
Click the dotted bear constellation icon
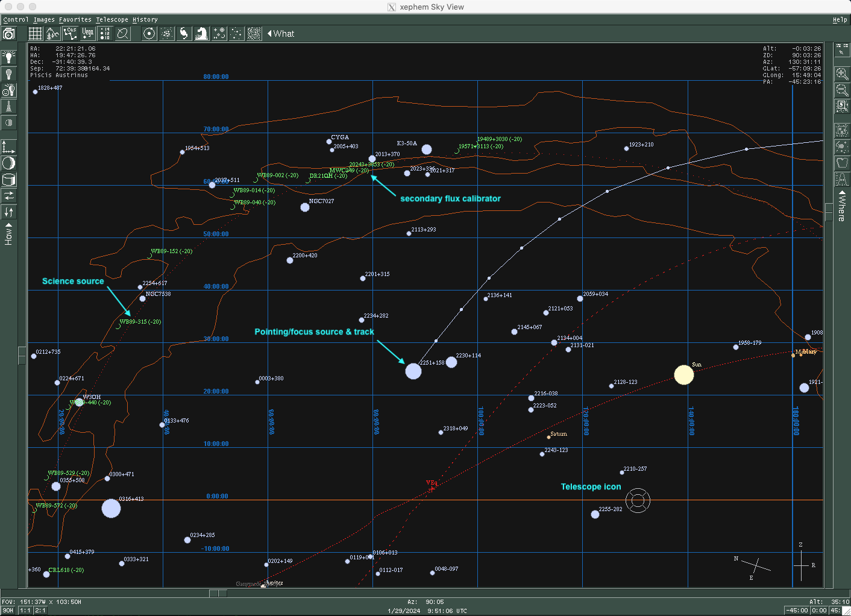tap(842, 131)
